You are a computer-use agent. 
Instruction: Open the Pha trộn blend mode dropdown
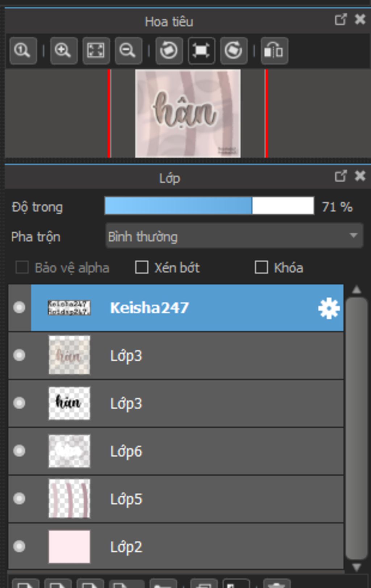pos(234,236)
